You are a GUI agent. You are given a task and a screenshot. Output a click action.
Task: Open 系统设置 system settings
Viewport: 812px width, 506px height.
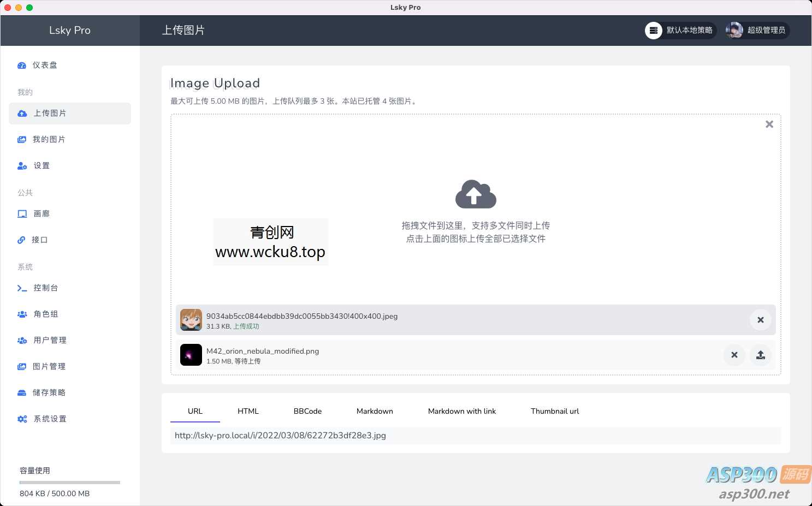click(x=50, y=419)
